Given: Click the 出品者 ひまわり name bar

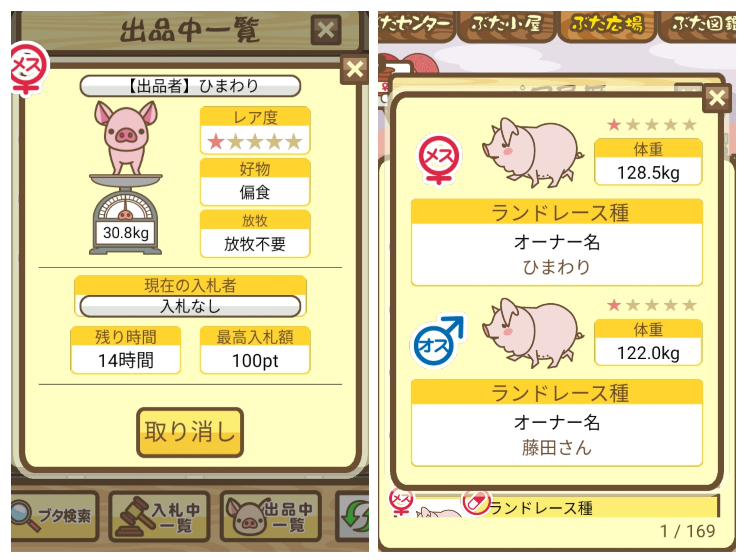Looking at the screenshot, I should (x=190, y=86).
